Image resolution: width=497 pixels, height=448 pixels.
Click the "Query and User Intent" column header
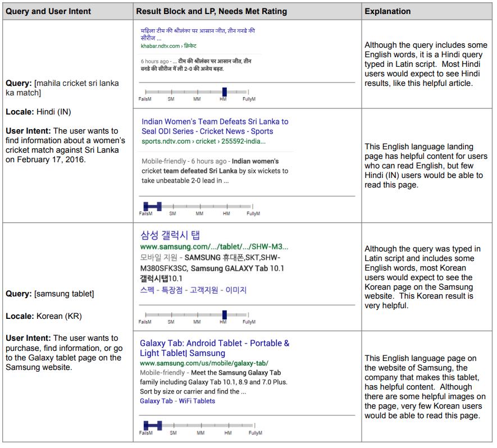(48, 11)
